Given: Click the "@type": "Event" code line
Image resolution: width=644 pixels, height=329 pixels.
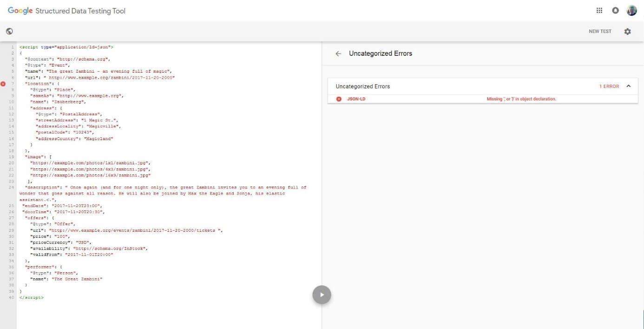Looking at the screenshot, I should click(47, 66).
